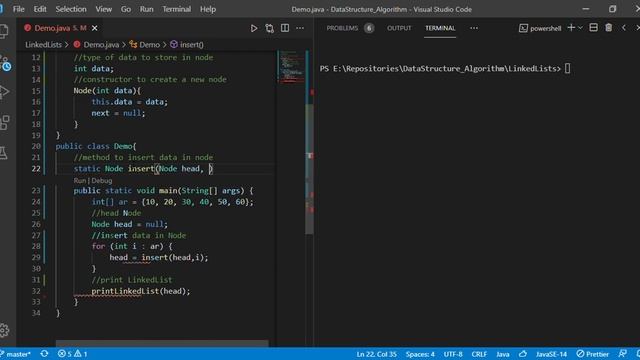Open the View menu
640x360 pixels.
[x=104, y=9]
